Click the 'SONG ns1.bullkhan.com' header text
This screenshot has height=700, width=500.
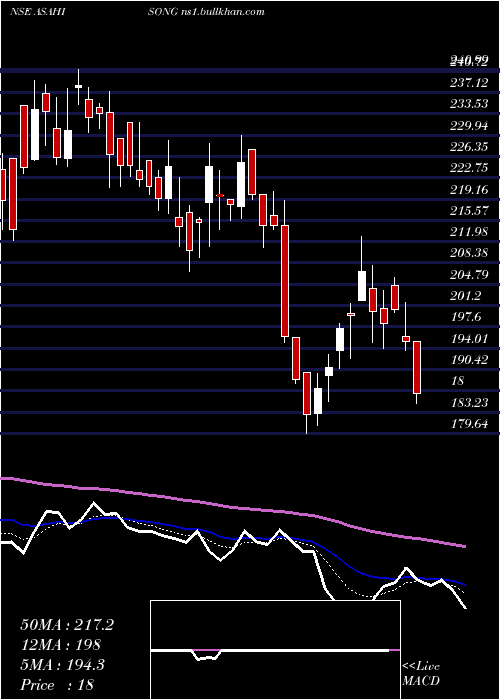click(206, 12)
